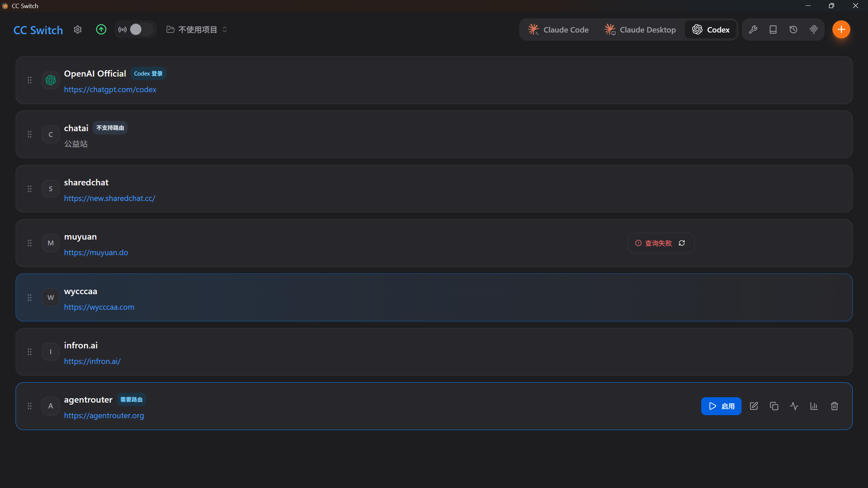Open the settings gear next to CC Switch
This screenshot has height=488, width=868.
[78, 30]
